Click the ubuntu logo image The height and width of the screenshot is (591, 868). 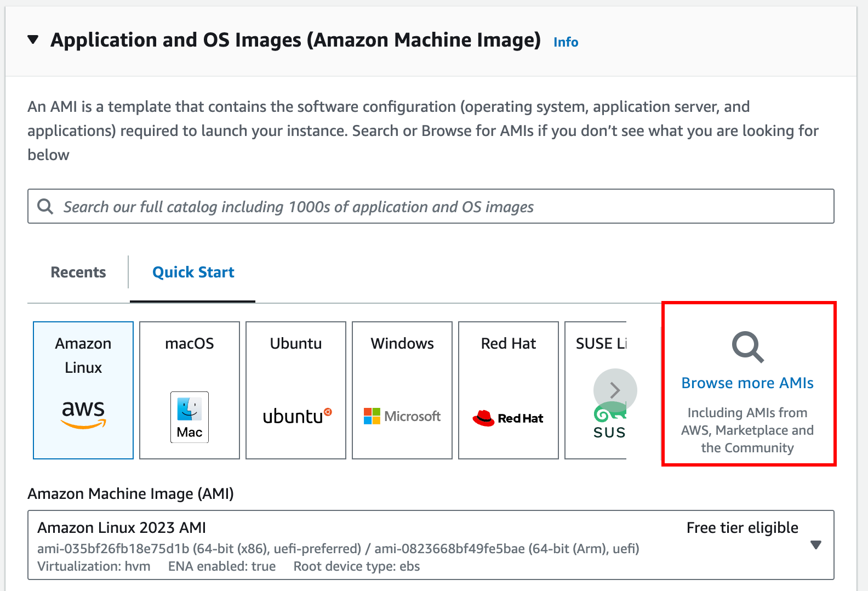click(x=296, y=416)
